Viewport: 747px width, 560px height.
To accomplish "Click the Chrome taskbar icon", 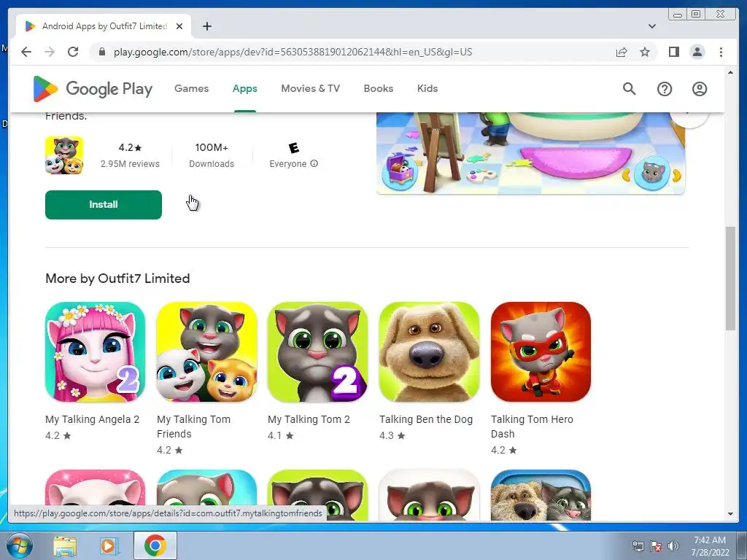I will point(155,545).
